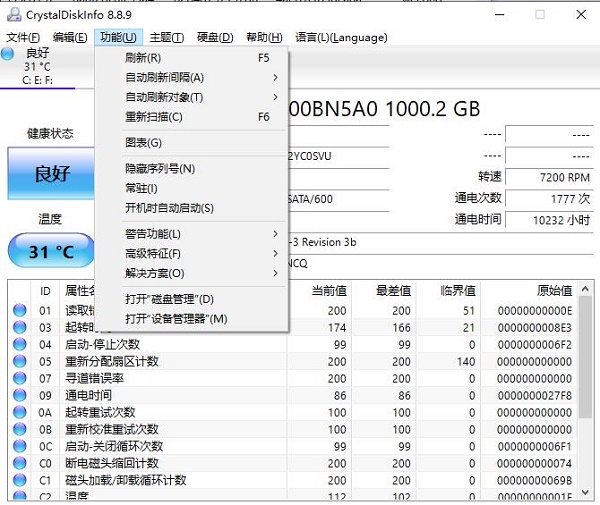Click status orb for 起转重试次数 row

pyautogui.click(x=20, y=412)
